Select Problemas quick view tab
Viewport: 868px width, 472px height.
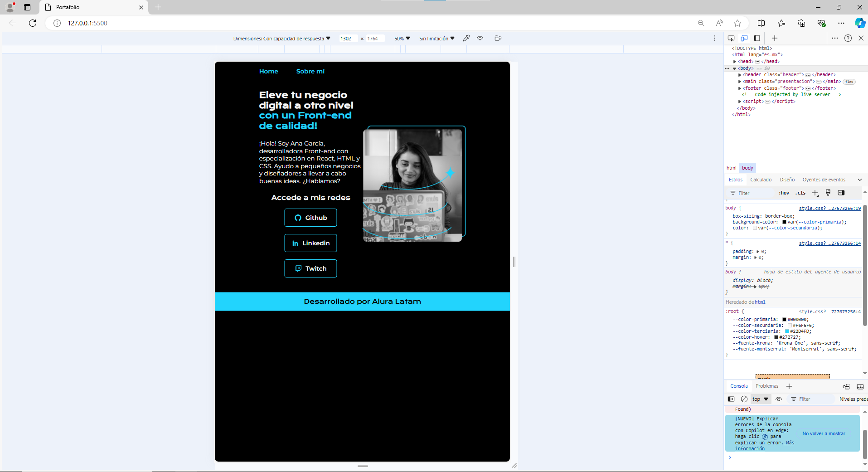767,386
